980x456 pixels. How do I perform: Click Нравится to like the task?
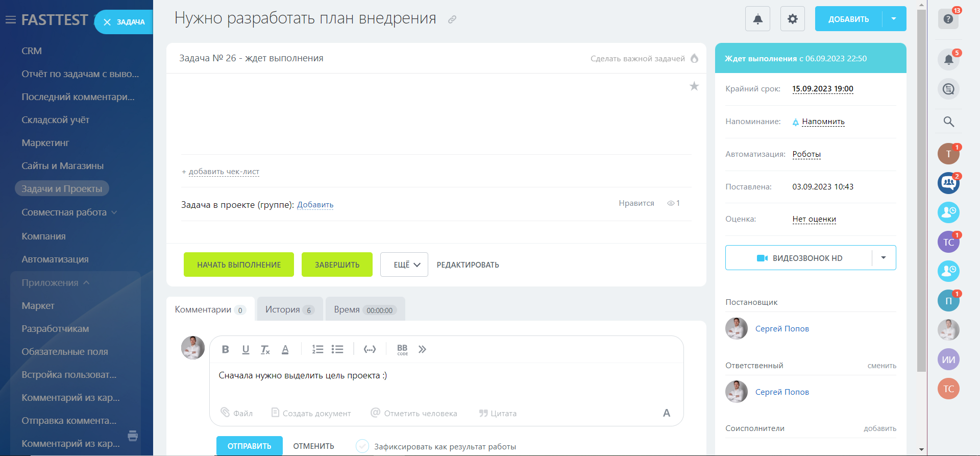click(x=636, y=203)
